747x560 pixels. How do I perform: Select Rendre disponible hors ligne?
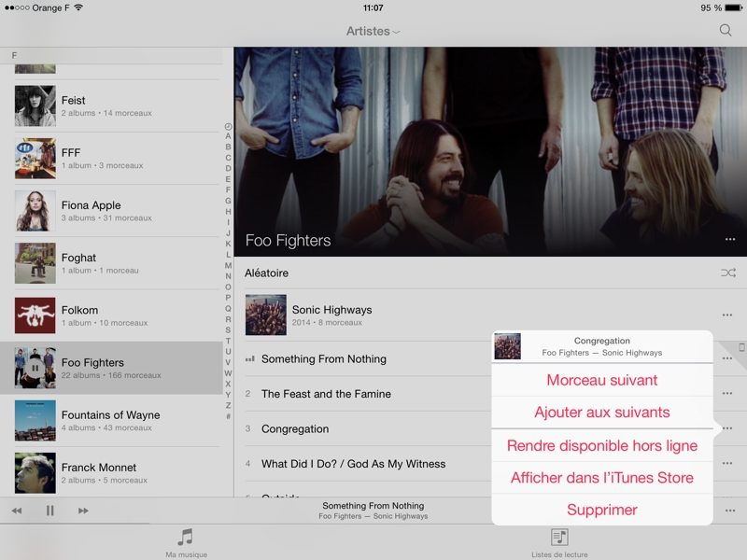pos(602,445)
